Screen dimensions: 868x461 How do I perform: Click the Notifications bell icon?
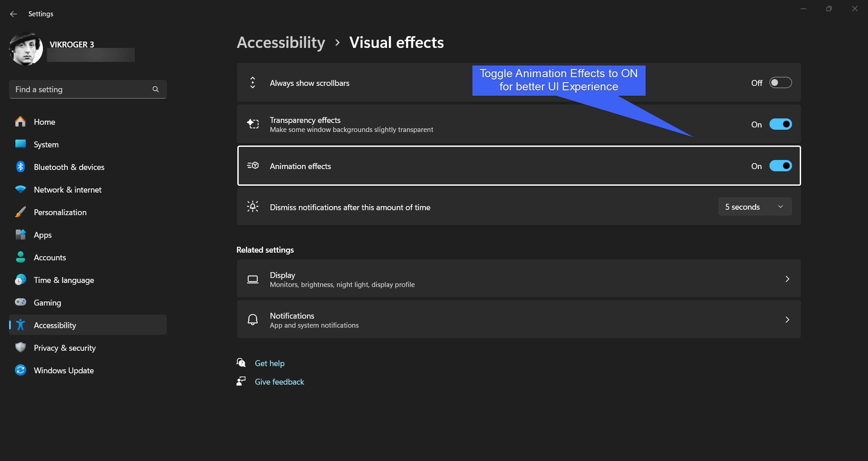pyautogui.click(x=253, y=320)
